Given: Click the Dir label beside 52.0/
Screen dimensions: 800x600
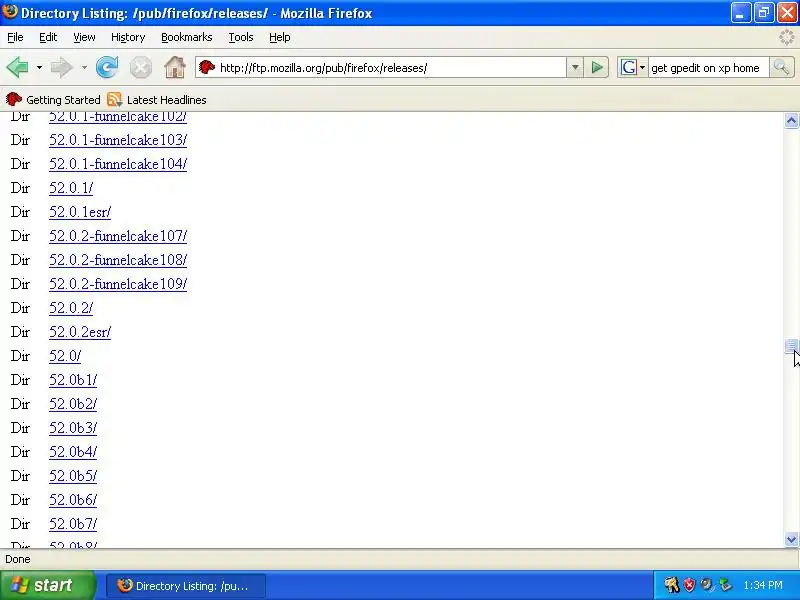Looking at the screenshot, I should (x=20, y=356).
